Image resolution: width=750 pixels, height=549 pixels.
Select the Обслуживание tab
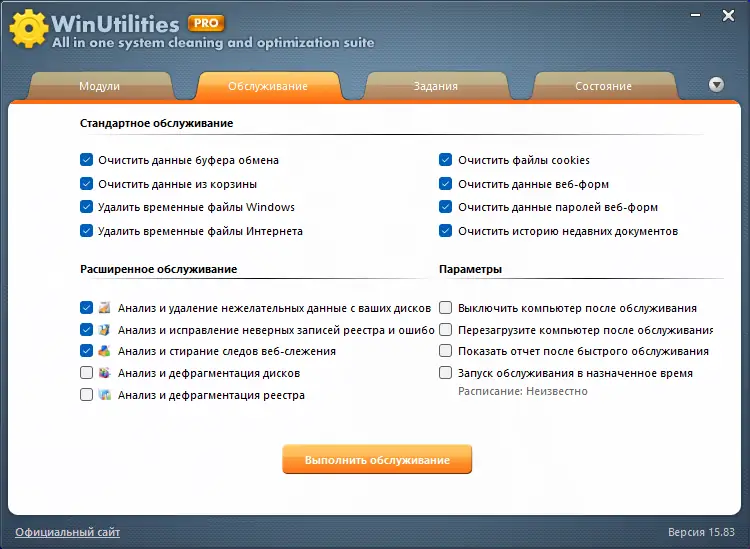click(268, 86)
